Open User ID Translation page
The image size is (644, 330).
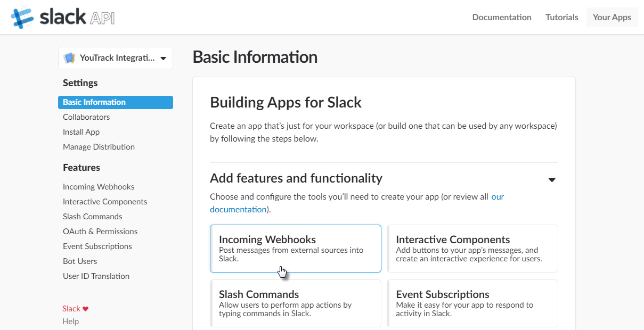[96, 276]
